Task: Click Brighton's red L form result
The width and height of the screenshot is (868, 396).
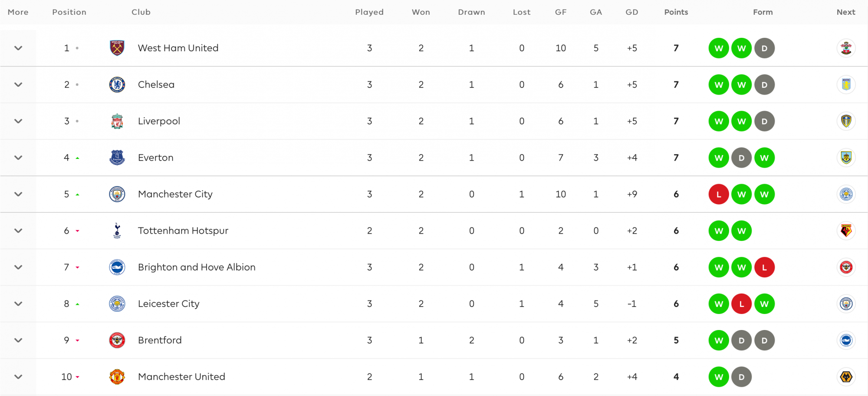Action: click(x=764, y=267)
